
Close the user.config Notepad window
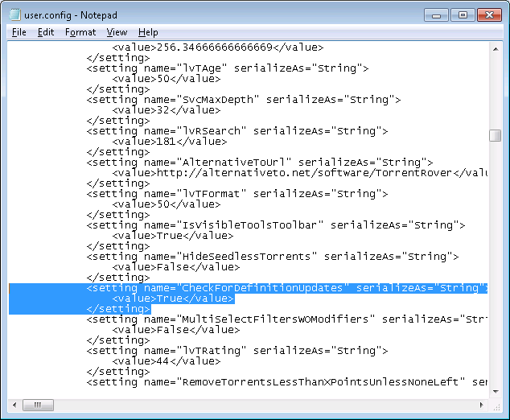pos(489,15)
